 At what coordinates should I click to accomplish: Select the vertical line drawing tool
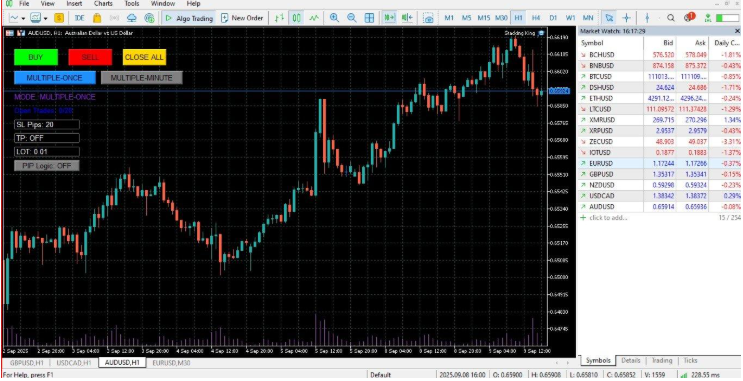click(x=647, y=18)
